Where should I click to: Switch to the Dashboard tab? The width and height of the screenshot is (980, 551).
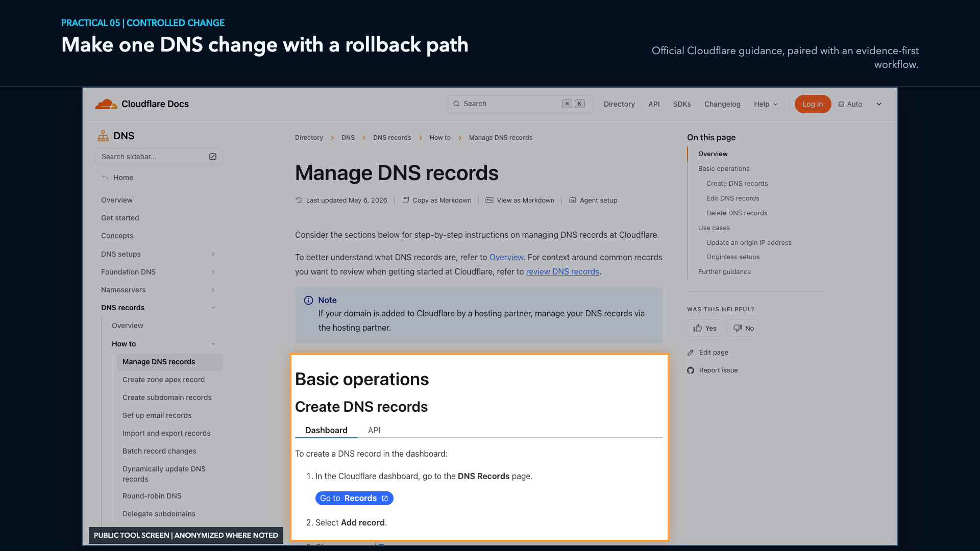click(326, 430)
